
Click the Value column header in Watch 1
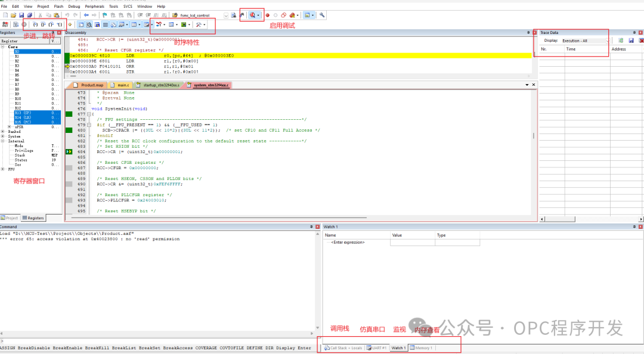413,235
